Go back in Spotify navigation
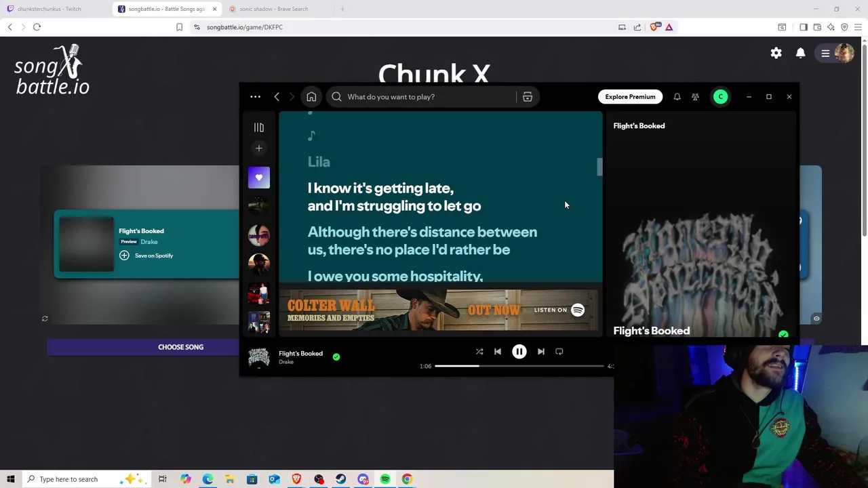 point(277,97)
